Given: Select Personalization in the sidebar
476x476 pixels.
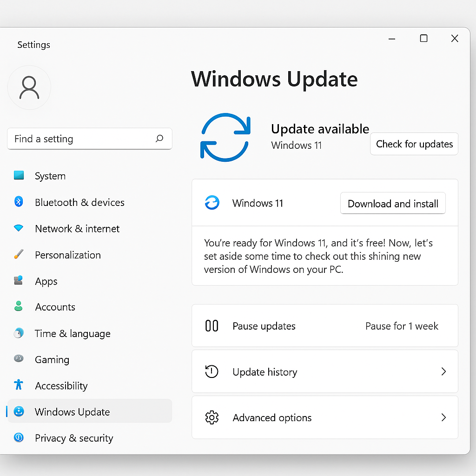Looking at the screenshot, I should pyautogui.click(x=90, y=255).
